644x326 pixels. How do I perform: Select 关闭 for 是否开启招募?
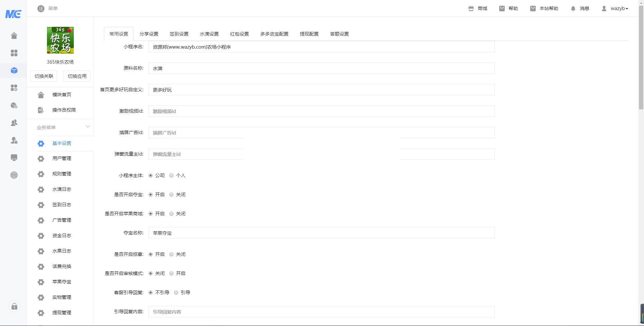click(x=171, y=254)
